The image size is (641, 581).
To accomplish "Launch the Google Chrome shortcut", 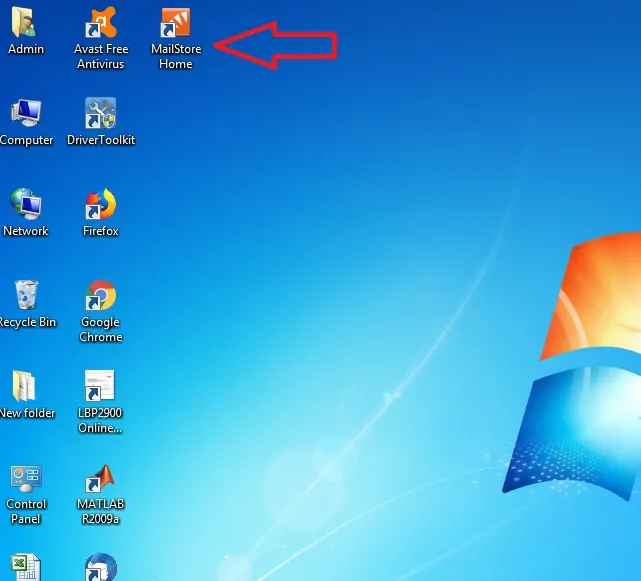I will 101,295.
